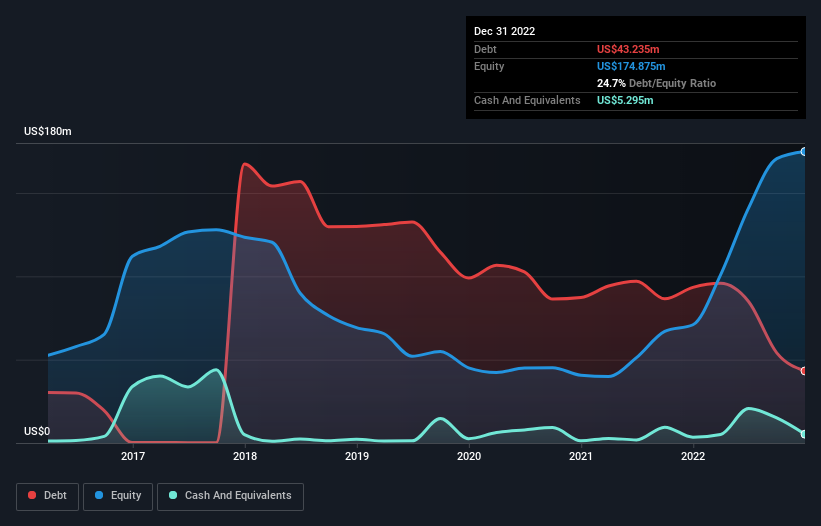Toggle the Debt series legend button

48,496
